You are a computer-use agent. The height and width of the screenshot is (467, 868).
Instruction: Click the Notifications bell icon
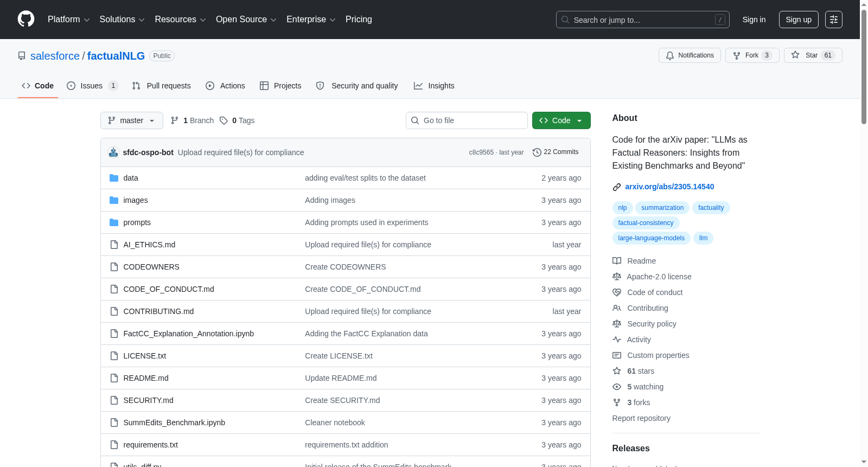(x=670, y=55)
